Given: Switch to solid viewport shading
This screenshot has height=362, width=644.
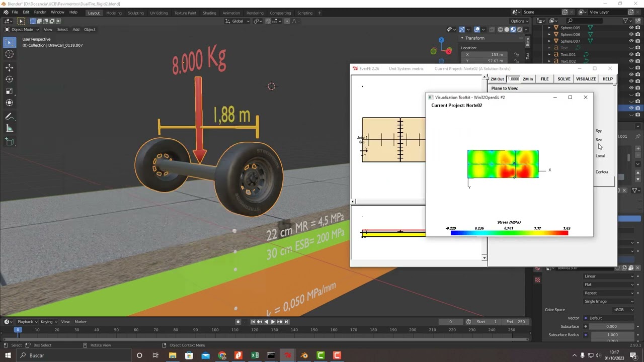Looking at the screenshot, I should coord(507,29).
